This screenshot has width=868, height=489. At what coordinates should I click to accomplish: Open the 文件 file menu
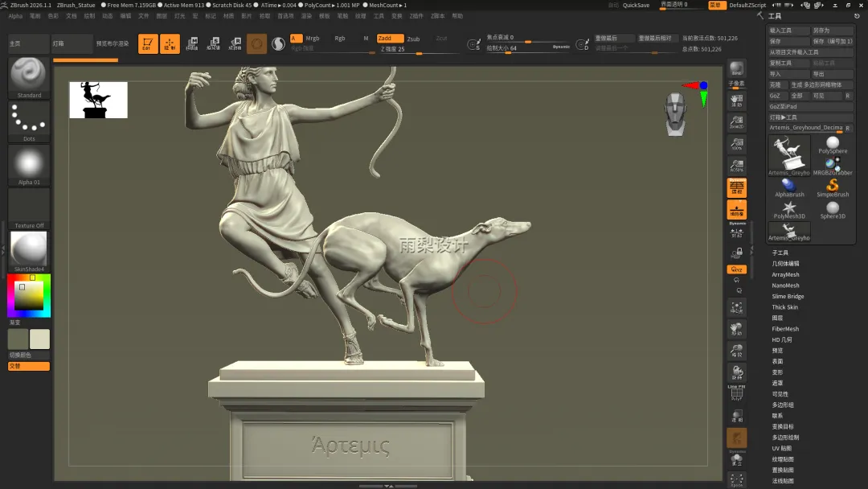pos(143,16)
